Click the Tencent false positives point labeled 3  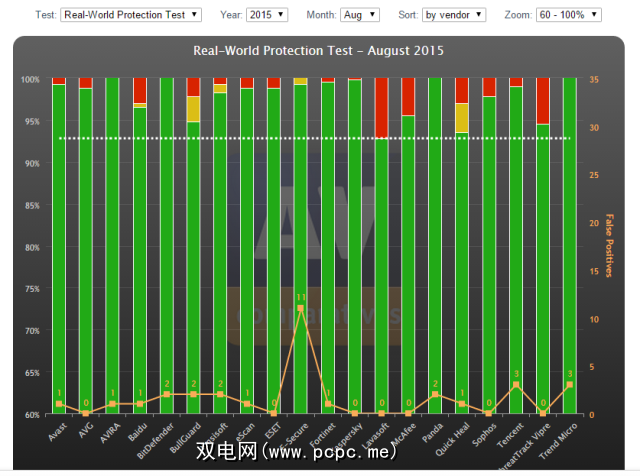pyautogui.click(x=516, y=385)
